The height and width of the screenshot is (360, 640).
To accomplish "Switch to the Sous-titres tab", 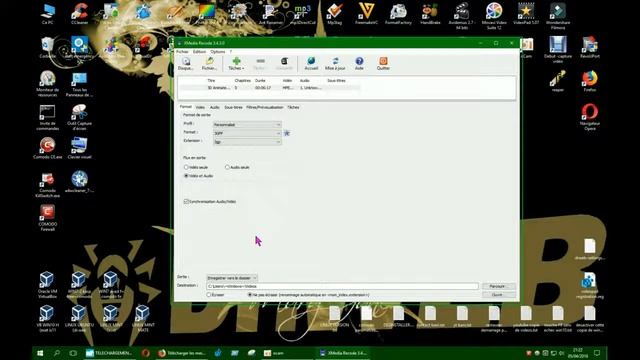I will click(x=233, y=107).
